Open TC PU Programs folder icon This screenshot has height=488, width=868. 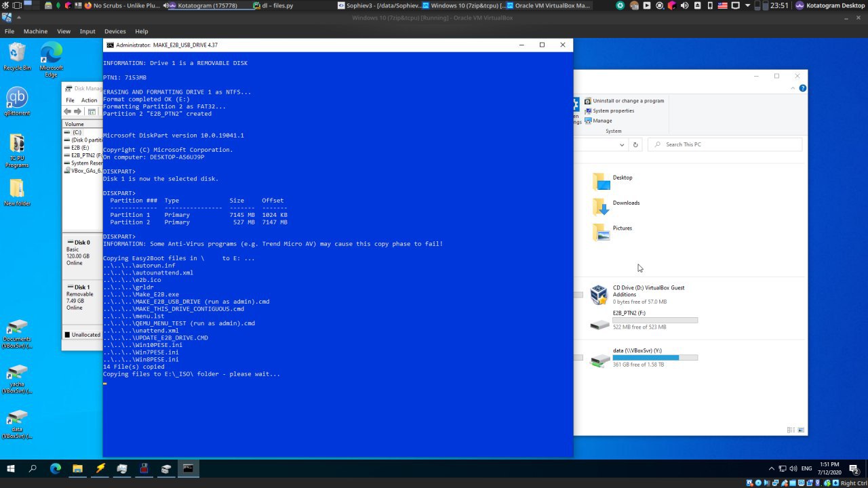pyautogui.click(x=17, y=151)
